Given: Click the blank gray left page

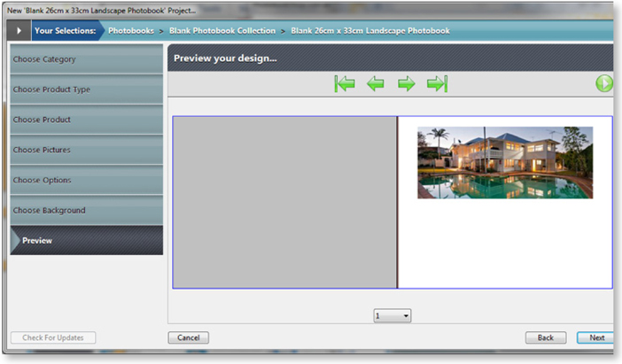Looking at the screenshot, I should coord(284,202).
